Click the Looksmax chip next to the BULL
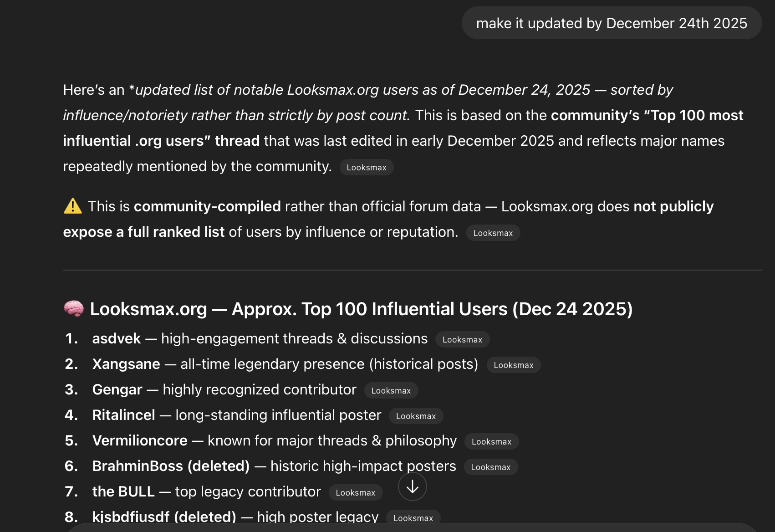This screenshot has height=532, width=775. (x=356, y=492)
